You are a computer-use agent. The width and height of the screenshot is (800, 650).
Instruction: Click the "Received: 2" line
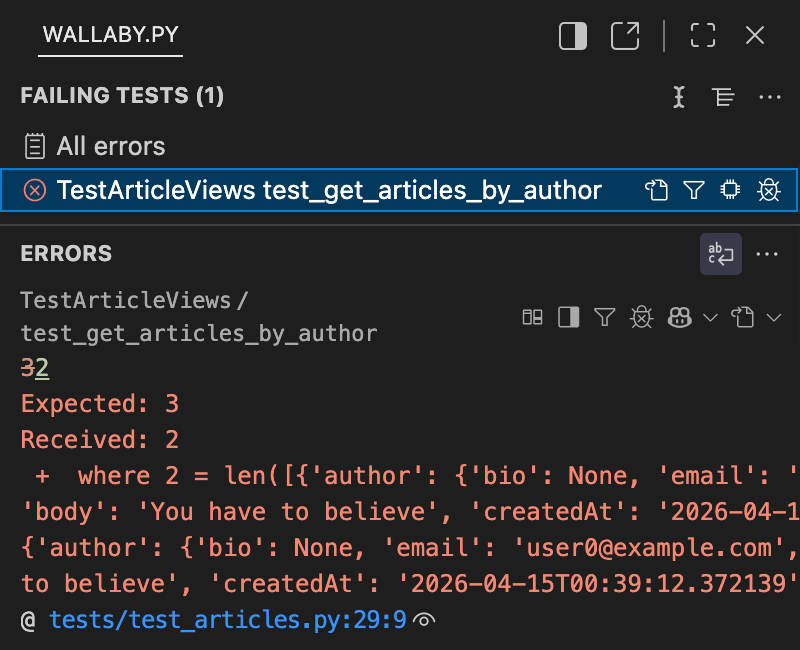tap(100, 440)
